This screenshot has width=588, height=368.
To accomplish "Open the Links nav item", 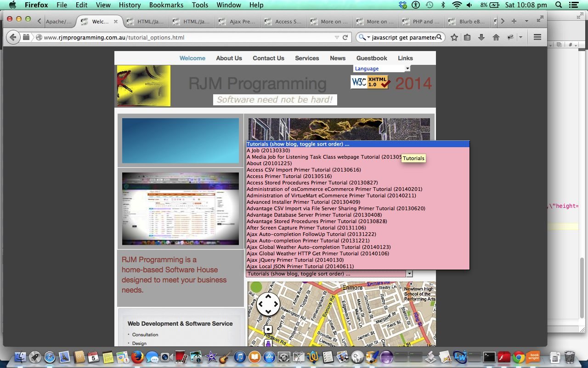I will pyautogui.click(x=405, y=58).
